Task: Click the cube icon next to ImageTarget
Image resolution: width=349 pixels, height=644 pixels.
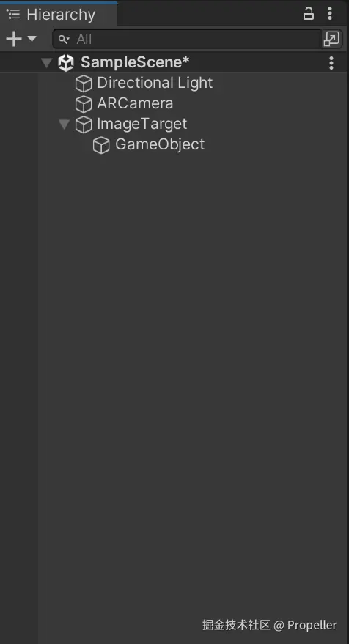Action: [x=84, y=125]
